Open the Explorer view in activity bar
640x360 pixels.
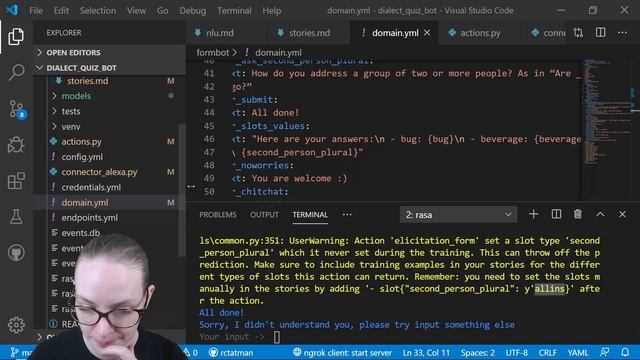[16, 37]
